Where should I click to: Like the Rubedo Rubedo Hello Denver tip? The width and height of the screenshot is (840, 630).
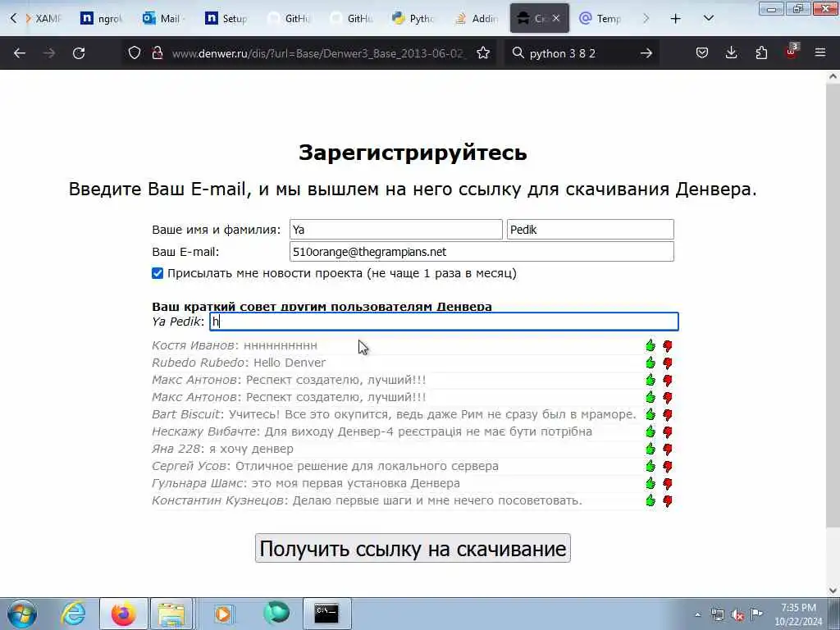pyautogui.click(x=651, y=363)
